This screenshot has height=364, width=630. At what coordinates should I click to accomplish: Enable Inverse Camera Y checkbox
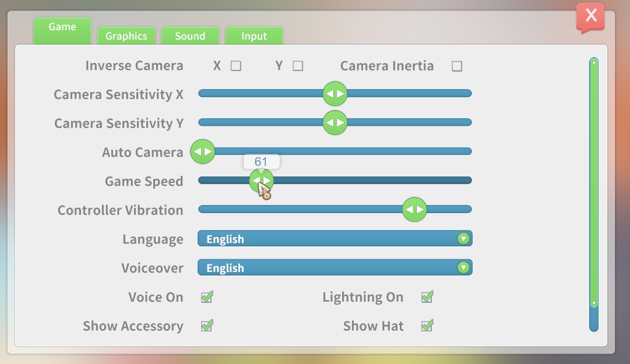click(x=298, y=66)
